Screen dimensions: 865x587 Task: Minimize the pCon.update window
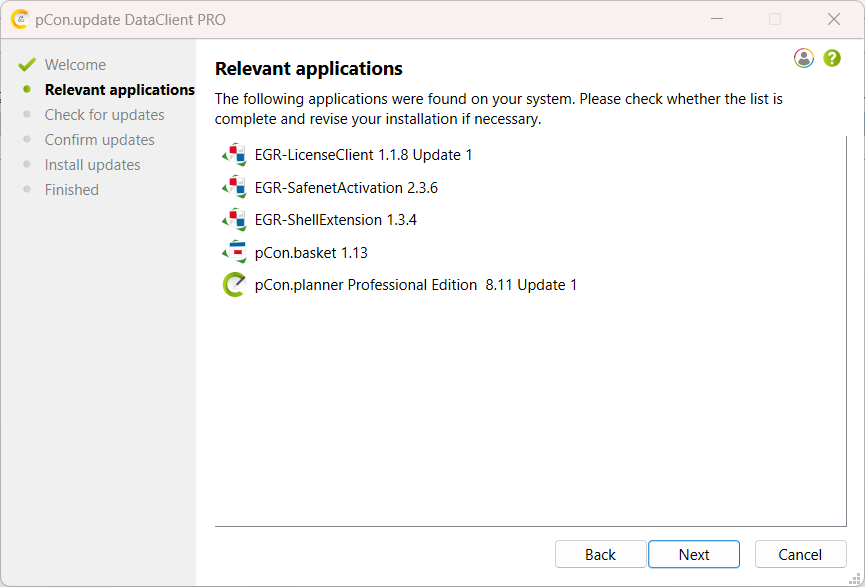(x=717, y=19)
